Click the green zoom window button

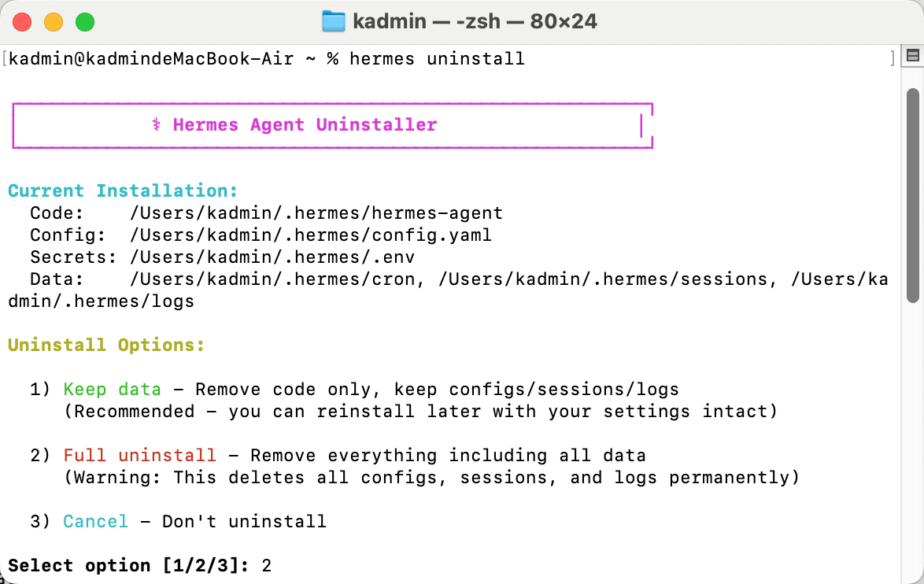pos(85,22)
